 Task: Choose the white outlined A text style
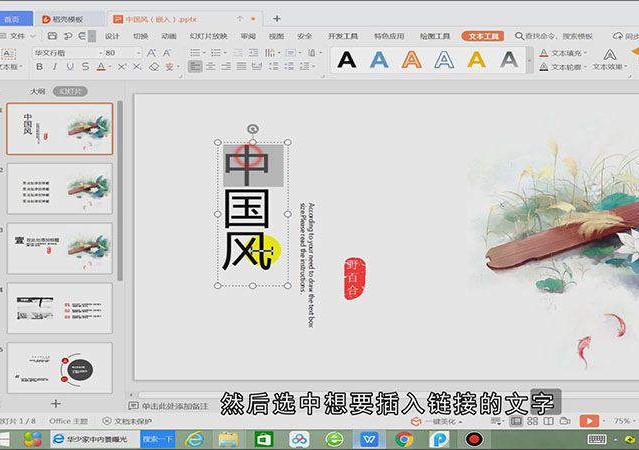click(444, 60)
